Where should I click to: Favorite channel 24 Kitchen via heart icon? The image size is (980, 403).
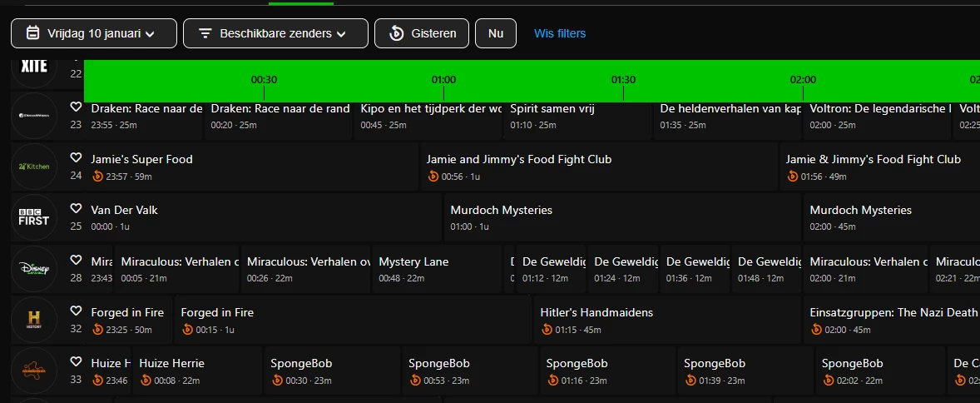point(77,157)
